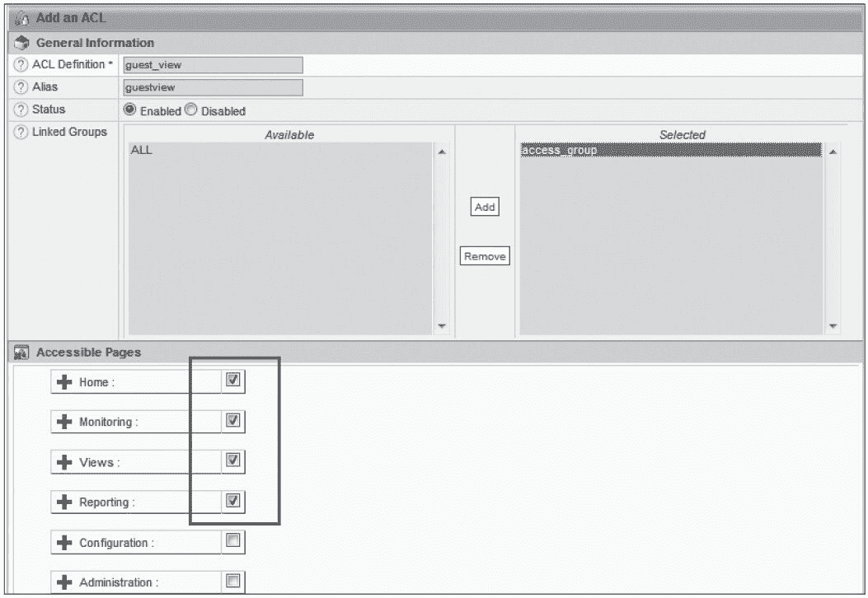Image resolution: width=868 pixels, height=598 pixels.
Task: Enable the Configuration access checkbox
Action: click(232, 540)
